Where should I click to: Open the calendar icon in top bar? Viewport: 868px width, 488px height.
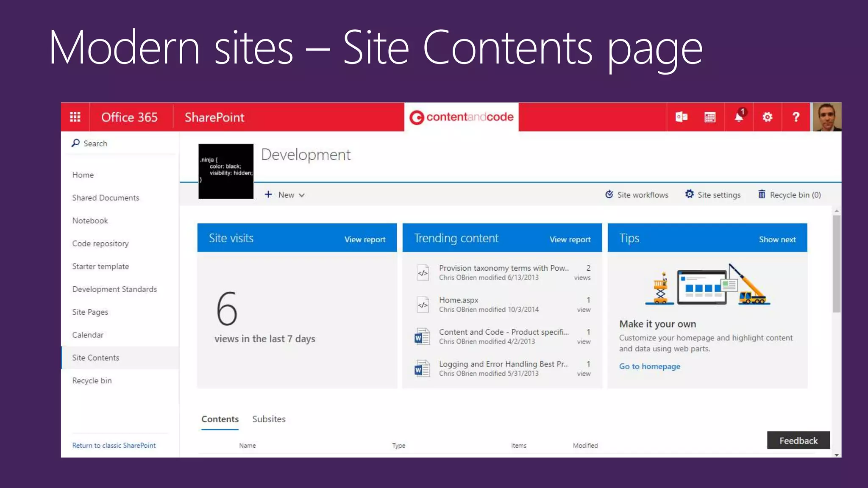pos(710,117)
